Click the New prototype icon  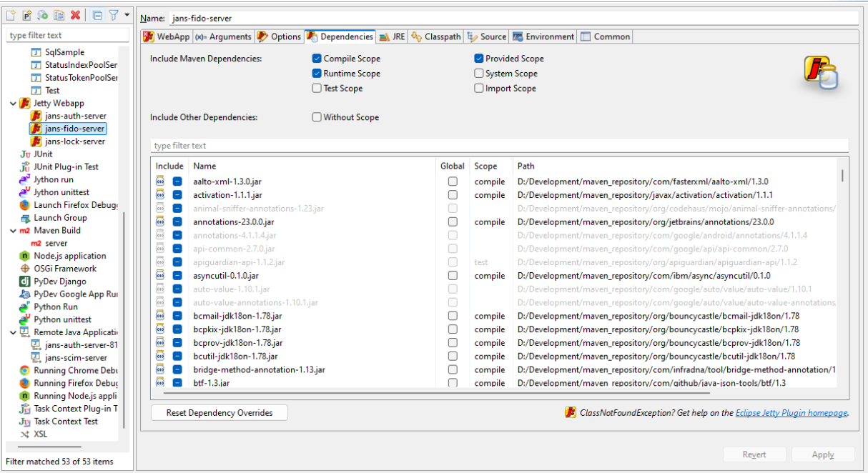click(x=26, y=15)
